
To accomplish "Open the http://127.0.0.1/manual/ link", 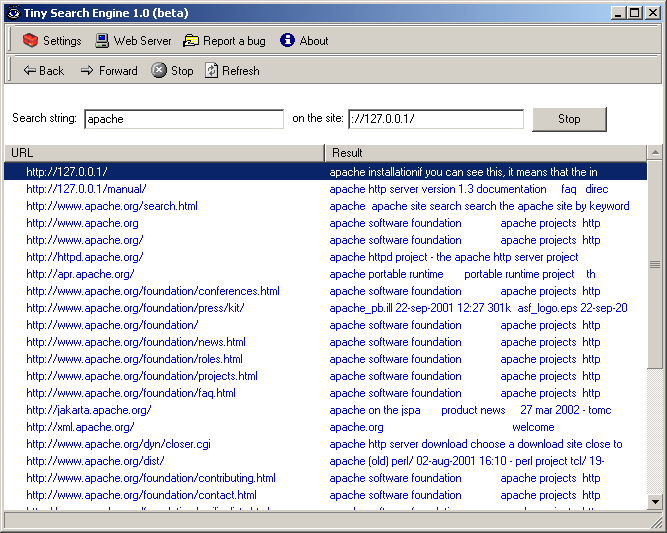I will [x=86, y=189].
